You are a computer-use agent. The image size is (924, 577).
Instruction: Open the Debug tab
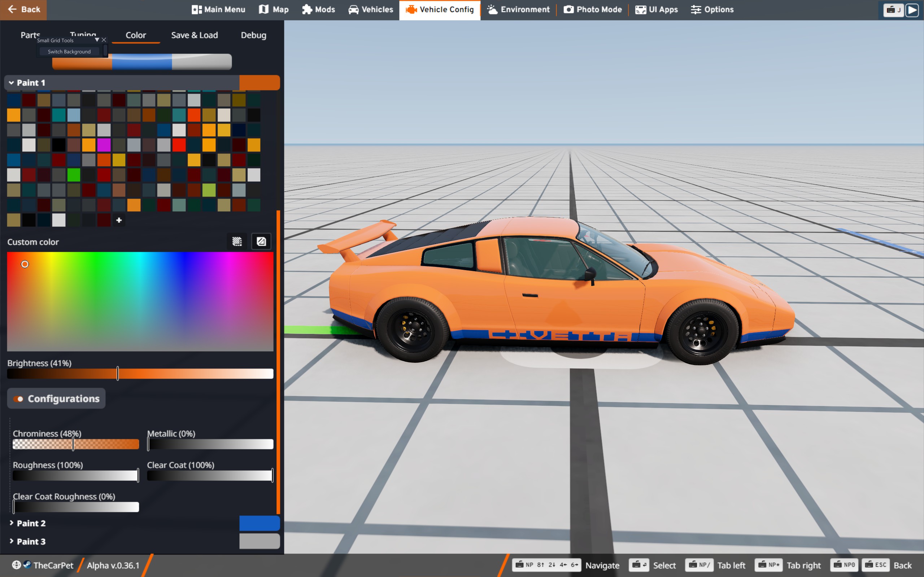coord(253,35)
